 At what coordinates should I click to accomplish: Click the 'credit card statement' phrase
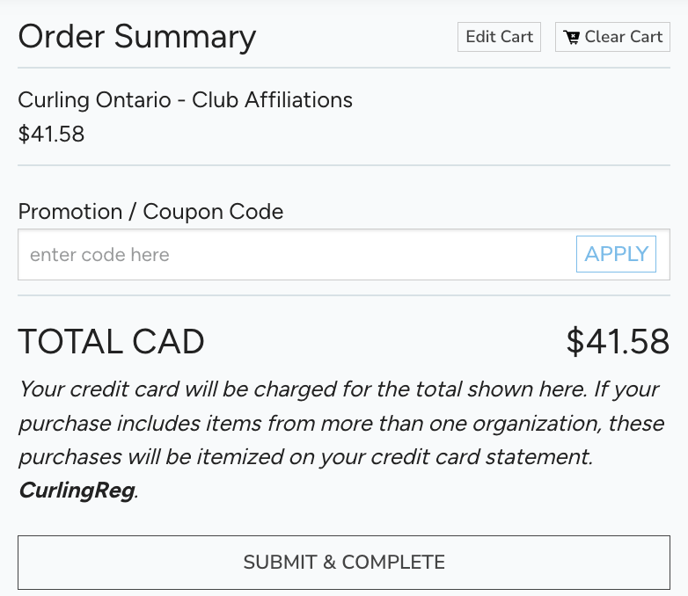(x=482, y=457)
